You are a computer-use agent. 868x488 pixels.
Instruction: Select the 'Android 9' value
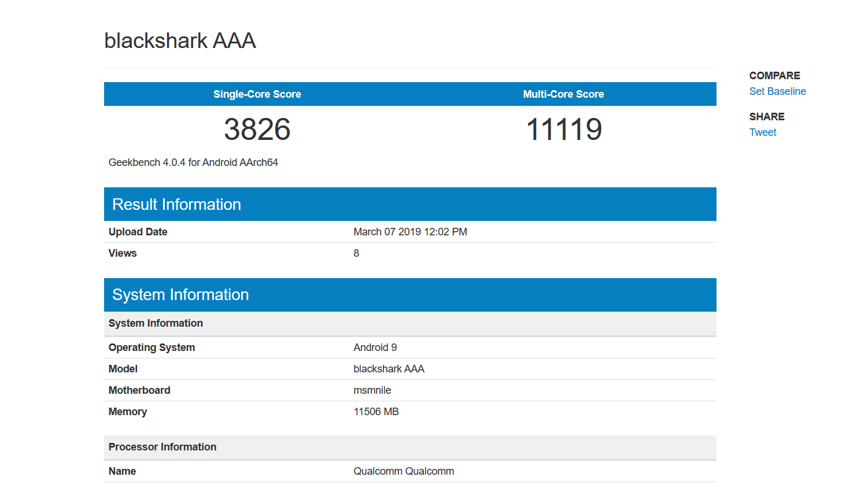pos(375,347)
